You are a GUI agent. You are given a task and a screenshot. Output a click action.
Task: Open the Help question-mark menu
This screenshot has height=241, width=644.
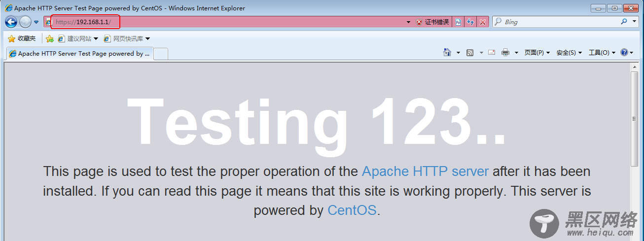[x=627, y=52]
